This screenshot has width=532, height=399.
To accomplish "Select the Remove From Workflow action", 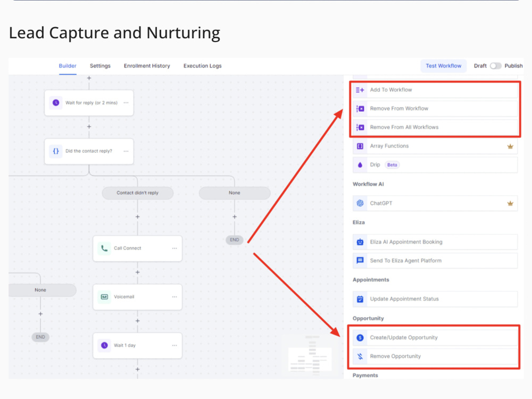I will [x=435, y=109].
